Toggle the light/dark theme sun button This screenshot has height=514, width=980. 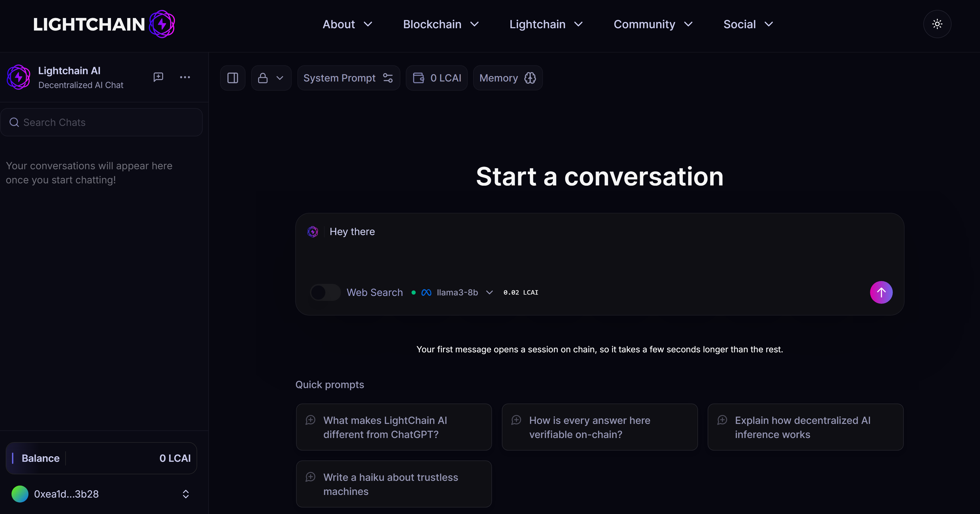pos(937,24)
